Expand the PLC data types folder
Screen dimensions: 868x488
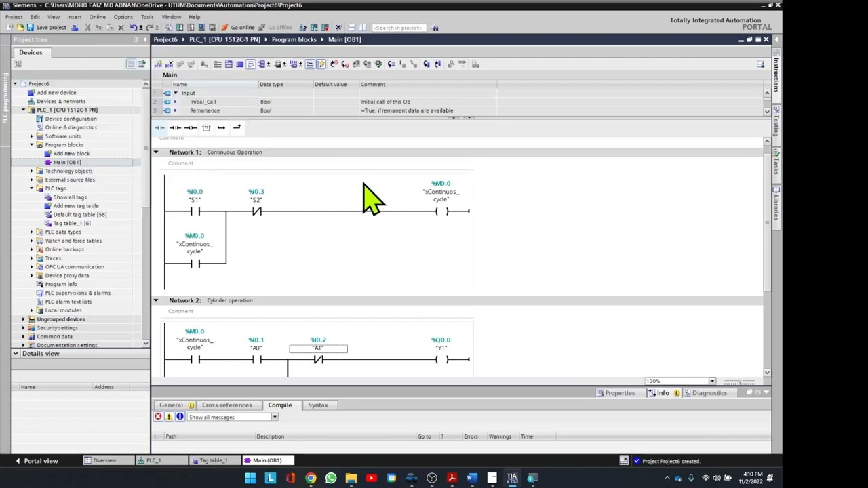click(31, 232)
